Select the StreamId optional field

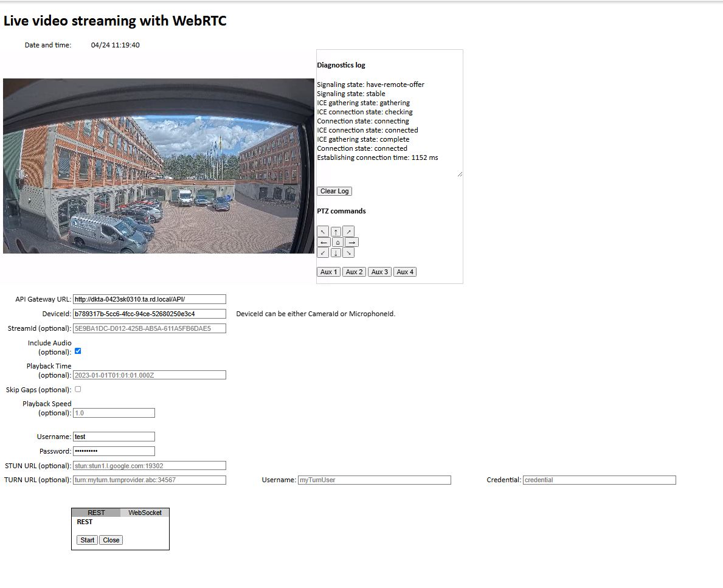[x=150, y=328]
